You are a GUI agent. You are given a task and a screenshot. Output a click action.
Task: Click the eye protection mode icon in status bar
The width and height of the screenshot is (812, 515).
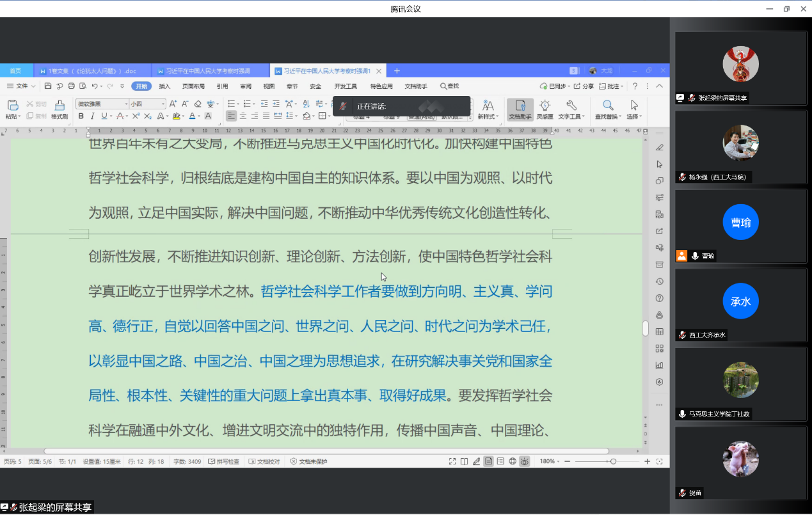coord(525,461)
